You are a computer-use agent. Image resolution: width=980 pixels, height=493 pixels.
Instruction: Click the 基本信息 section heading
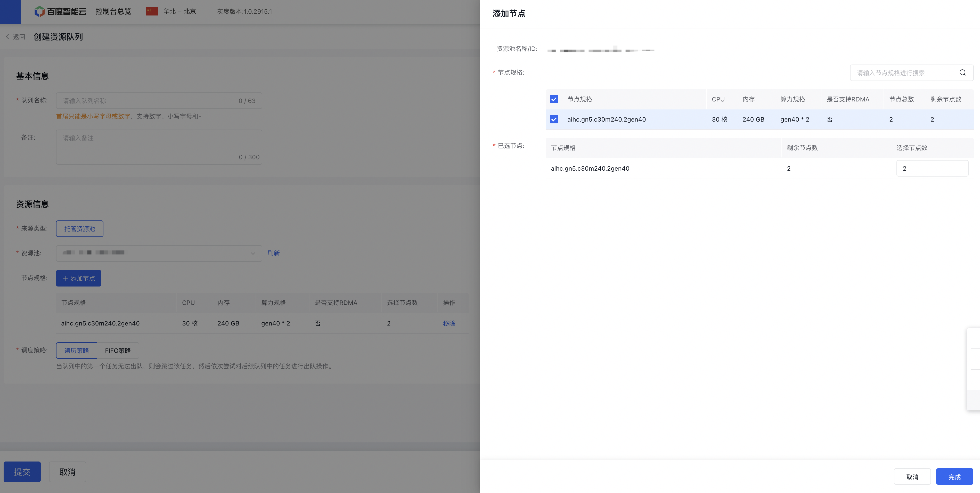tap(32, 76)
